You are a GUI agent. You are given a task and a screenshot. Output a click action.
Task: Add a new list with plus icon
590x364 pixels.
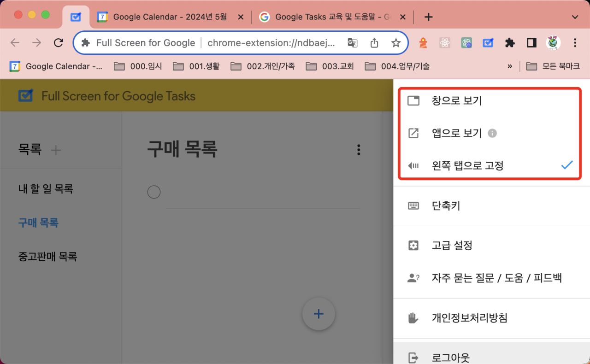click(x=56, y=150)
